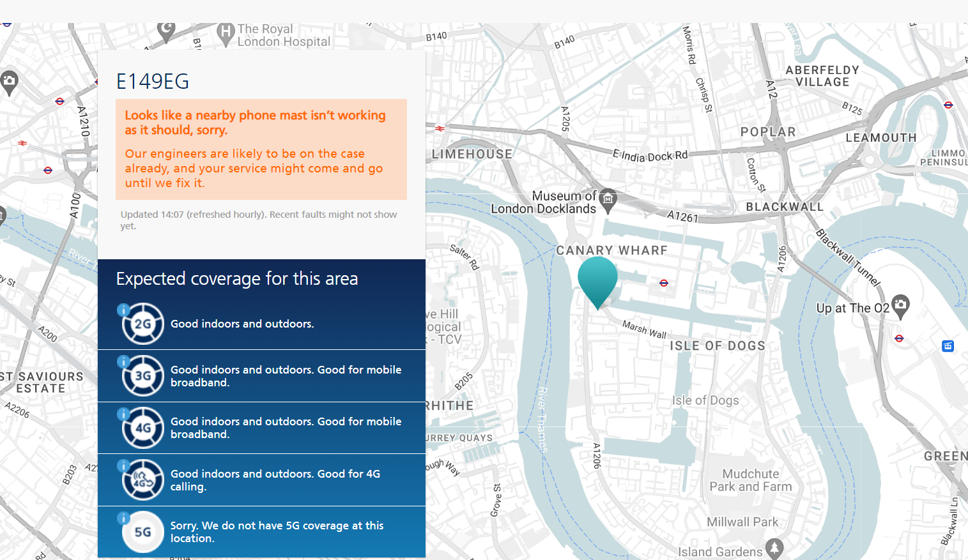Click the Royal London Hospital marker
The image size is (968, 560).
click(226, 33)
